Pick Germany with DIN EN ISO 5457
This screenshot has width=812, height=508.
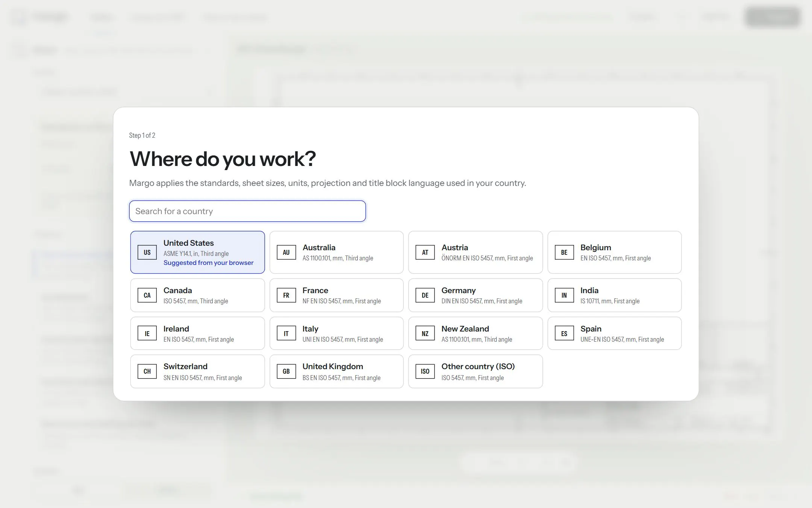coord(476,295)
